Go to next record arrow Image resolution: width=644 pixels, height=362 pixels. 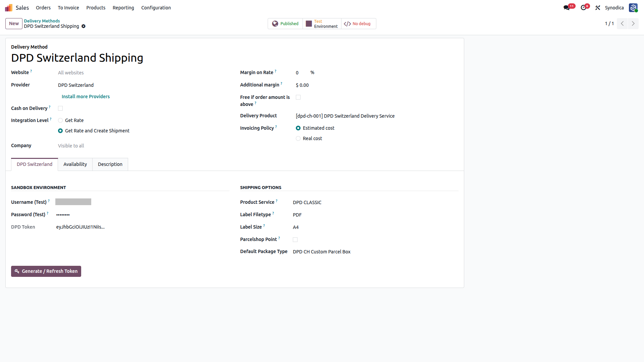tap(633, 23)
